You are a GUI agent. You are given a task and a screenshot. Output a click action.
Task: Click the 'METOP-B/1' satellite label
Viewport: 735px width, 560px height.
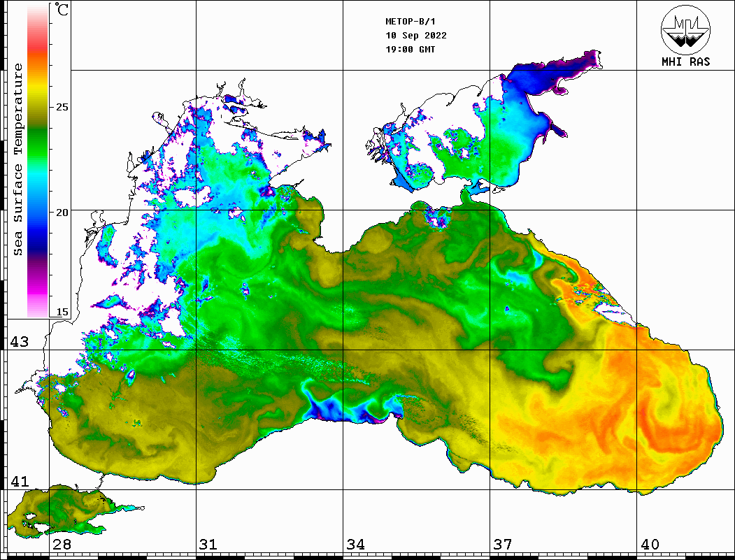(x=410, y=22)
